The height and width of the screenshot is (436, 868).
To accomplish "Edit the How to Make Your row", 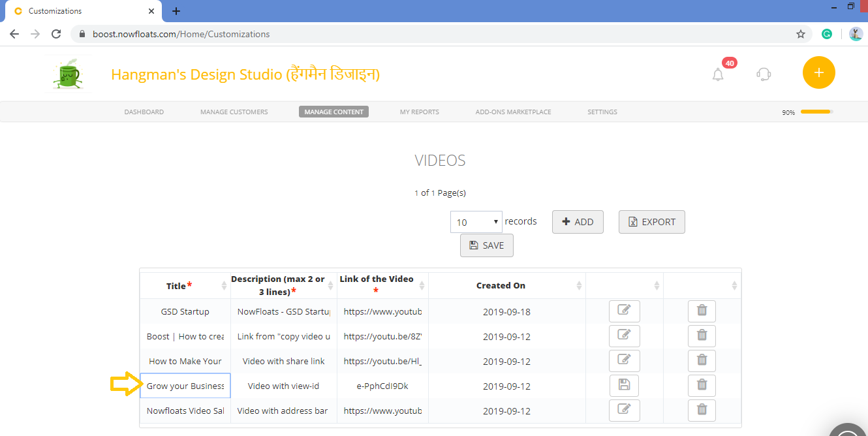I will point(625,361).
